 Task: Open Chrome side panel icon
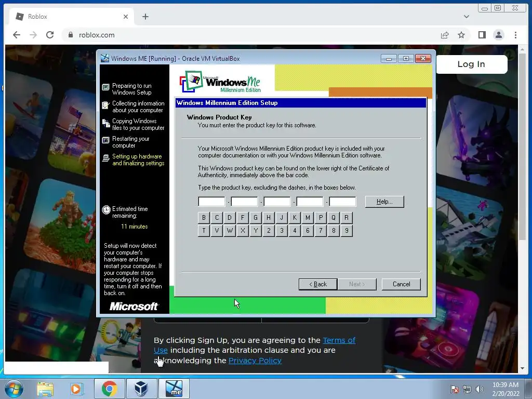482,35
